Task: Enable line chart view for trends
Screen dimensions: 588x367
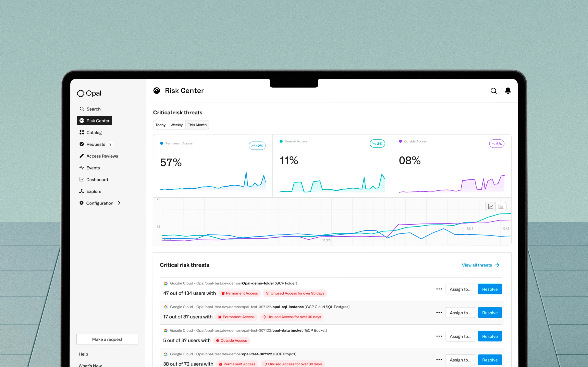Action: pyautogui.click(x=491, y=206)
